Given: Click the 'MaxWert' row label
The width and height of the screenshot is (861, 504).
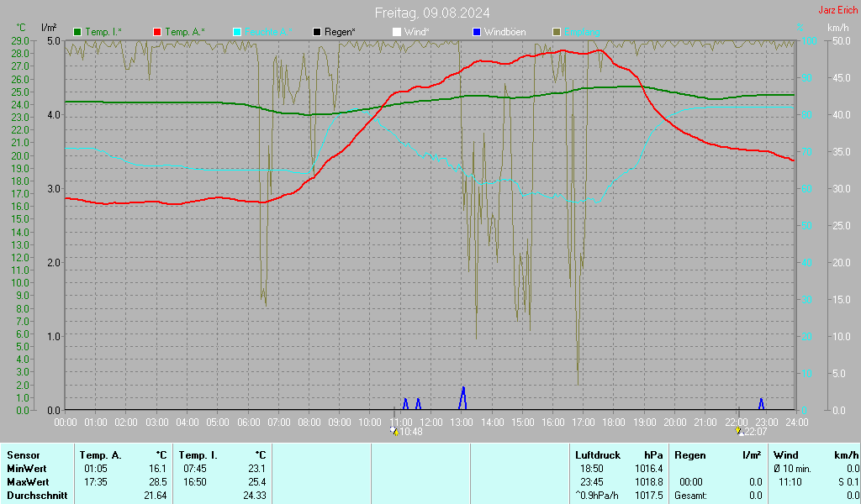Looking at the screenshot, I should tap(28, 482).
